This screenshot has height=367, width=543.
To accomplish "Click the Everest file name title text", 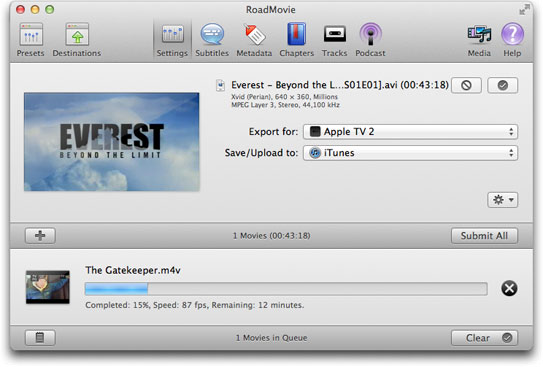I will click(x=340, y=85).
